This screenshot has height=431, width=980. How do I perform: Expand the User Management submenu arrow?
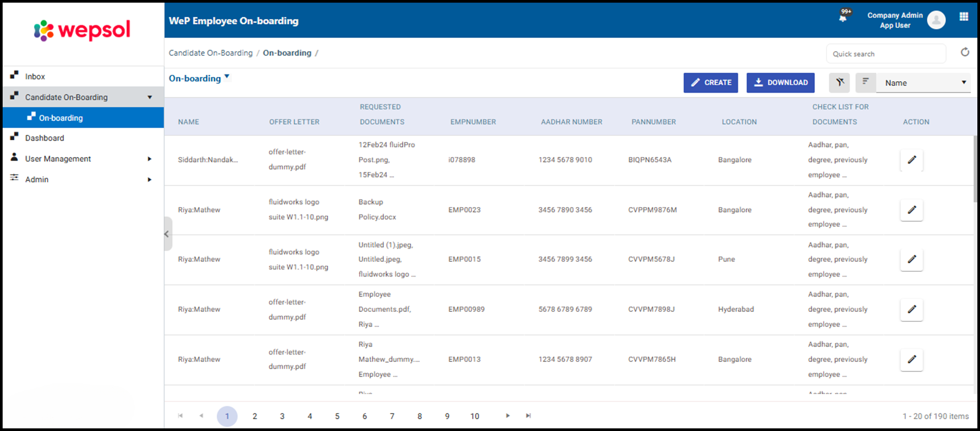point(150,159)
